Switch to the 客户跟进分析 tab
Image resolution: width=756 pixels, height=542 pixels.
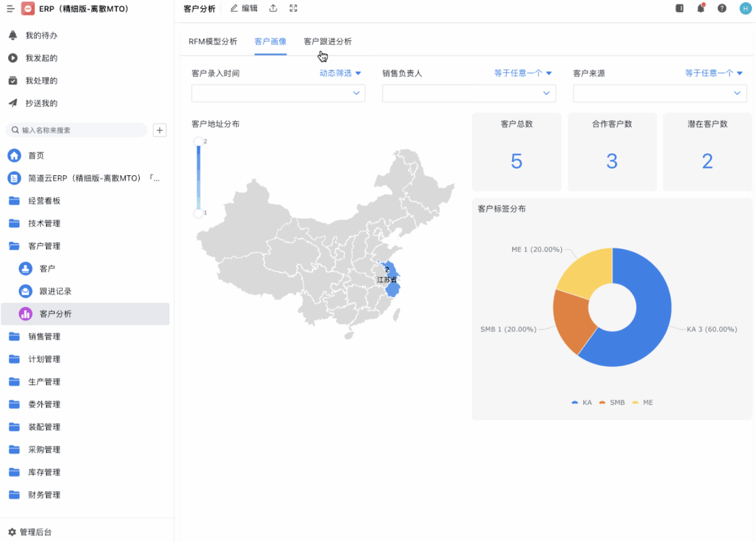(x=328, y=41)
